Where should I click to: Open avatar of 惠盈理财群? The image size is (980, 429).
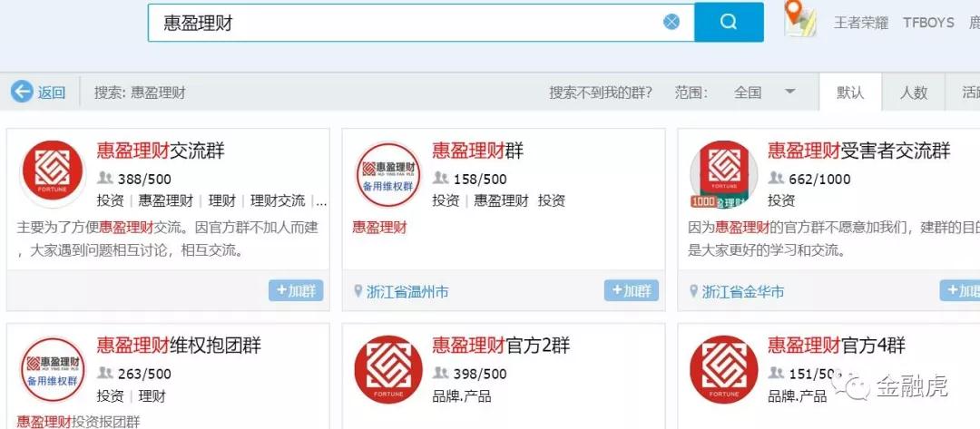(388, 174)
